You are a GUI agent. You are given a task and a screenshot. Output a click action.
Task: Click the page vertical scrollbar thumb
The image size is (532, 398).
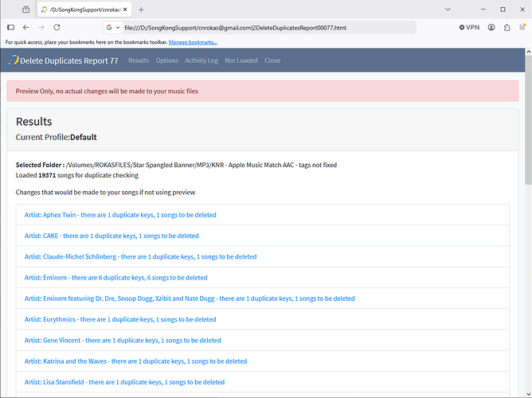(528, 120)
